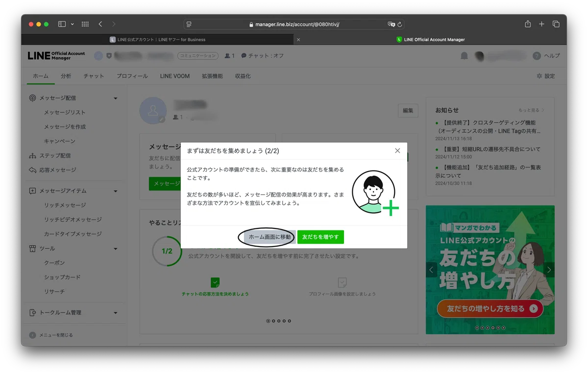
Task: Click the account profile avatar image
Action: pyautogui.click(x=153, y=111)
